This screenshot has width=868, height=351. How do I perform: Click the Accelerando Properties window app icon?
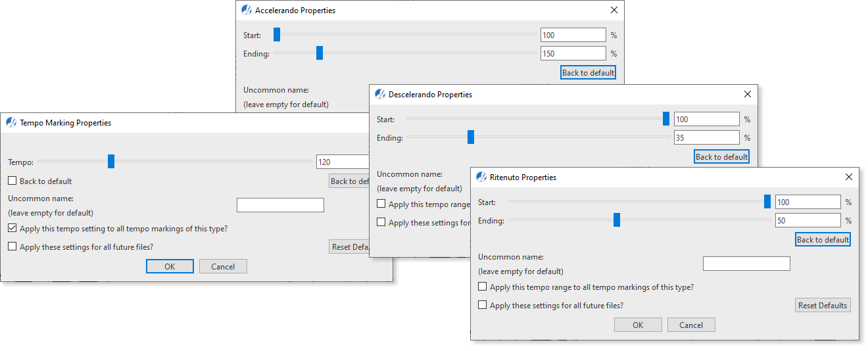click(247, 10)
